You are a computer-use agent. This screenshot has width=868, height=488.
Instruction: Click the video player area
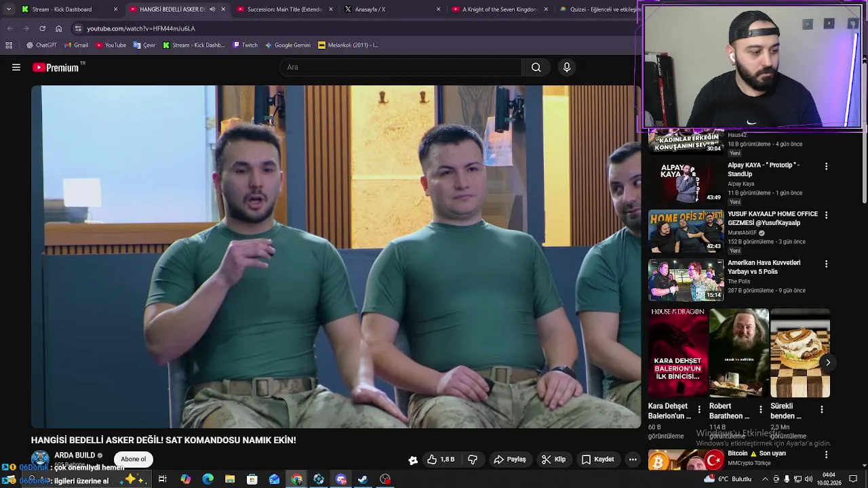[336, 256]
